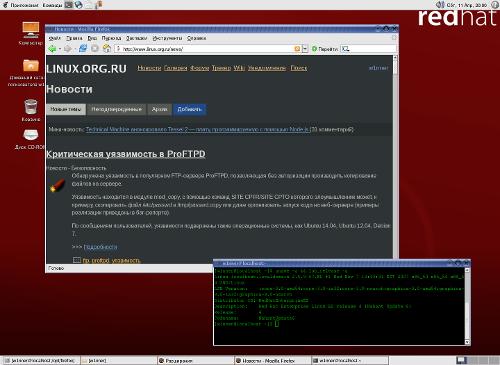Go to Firefox home page icon
This screenshot has width=500, height=365.
tap(107, 49)
